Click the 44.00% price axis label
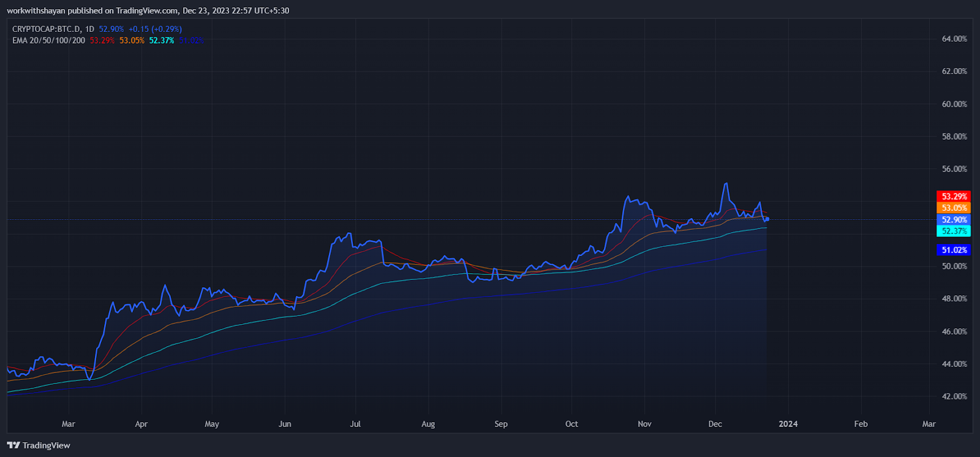980x457 pixels. pyautogui.click(x=954, y=364)
